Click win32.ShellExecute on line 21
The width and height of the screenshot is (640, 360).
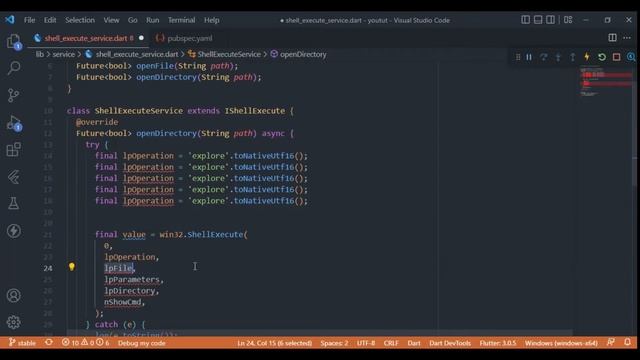pos(203,235)
